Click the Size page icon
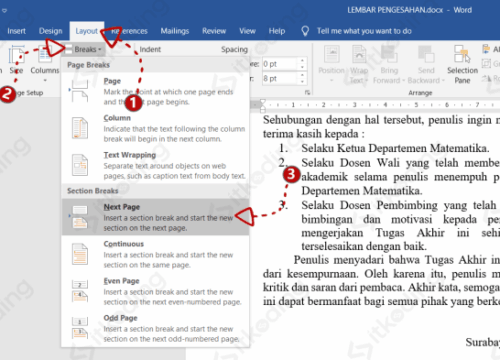Image resolution: width=500 pixels, height=360 pixels. 16,55
